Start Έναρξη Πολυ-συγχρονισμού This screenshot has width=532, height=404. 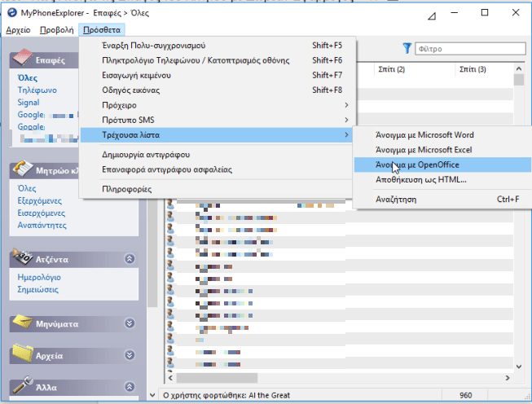pos(218,46)
